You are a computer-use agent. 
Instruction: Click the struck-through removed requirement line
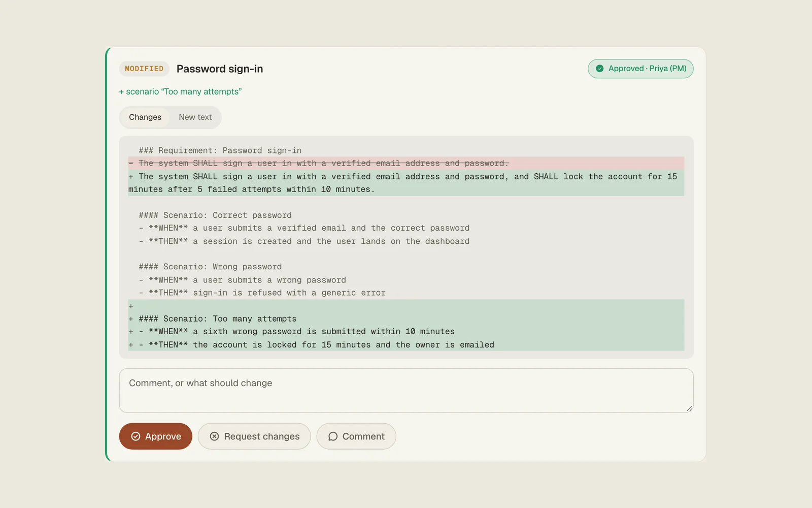coord(406,163)
